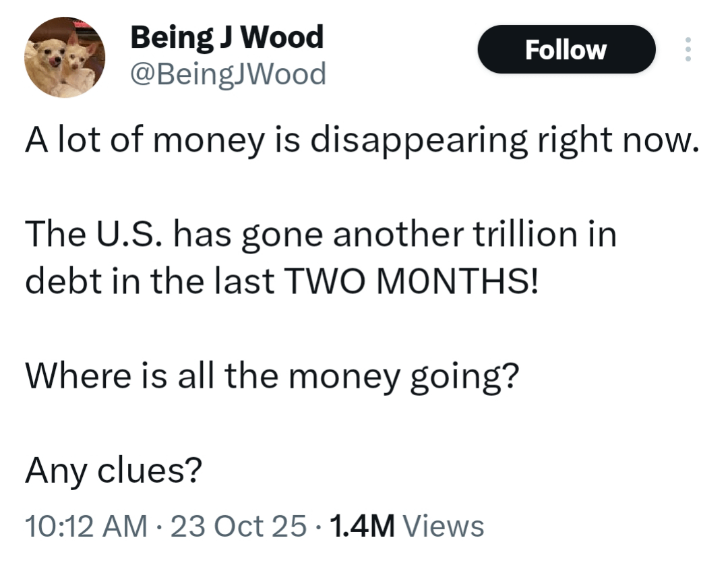Viewport: 728px width, 567px height.
Task: Open the @BeingJWood handle link
Action: pyautogui.click(x=228, y=74)
